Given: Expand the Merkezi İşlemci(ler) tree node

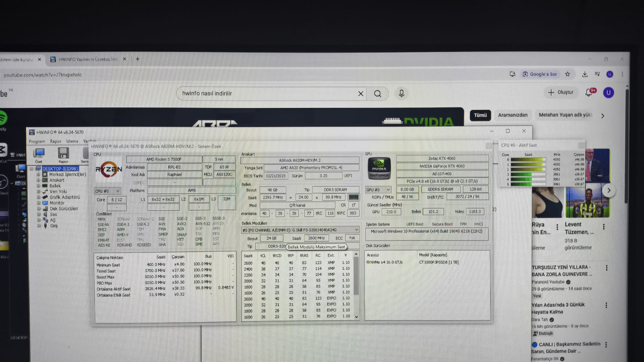Looking at the screenshot, I should pos(39,174).
